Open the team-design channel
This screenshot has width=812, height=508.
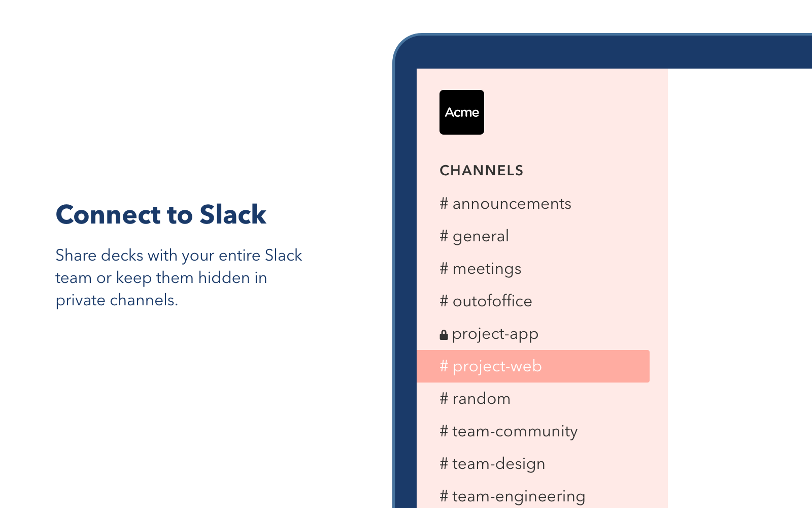coord(492,464)
